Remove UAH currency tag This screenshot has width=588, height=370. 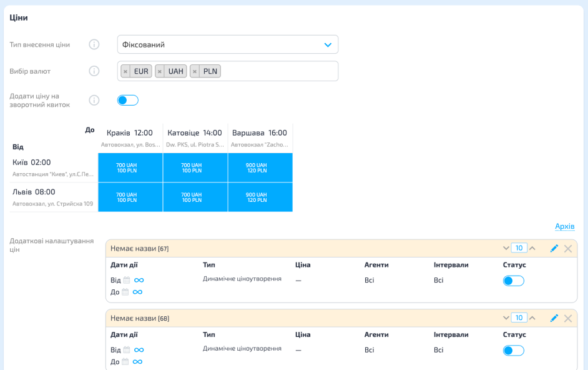tap(160, 71)
